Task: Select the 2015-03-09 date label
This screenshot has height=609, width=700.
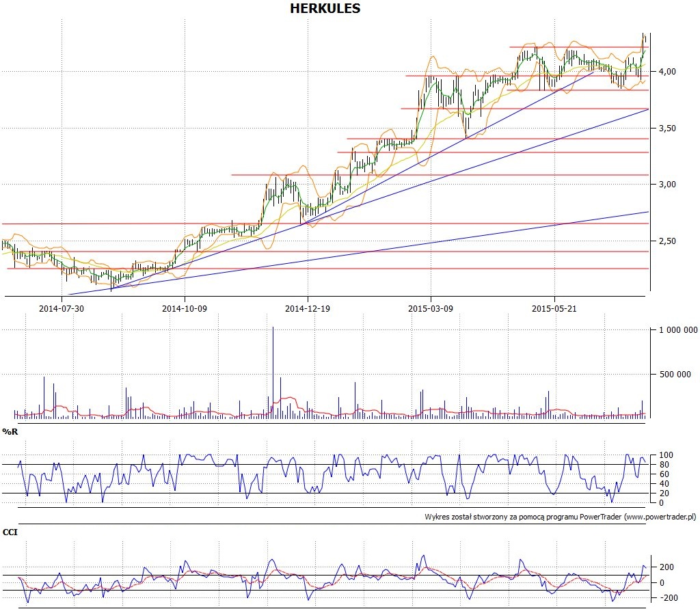Action: click(x=431, y=308)
